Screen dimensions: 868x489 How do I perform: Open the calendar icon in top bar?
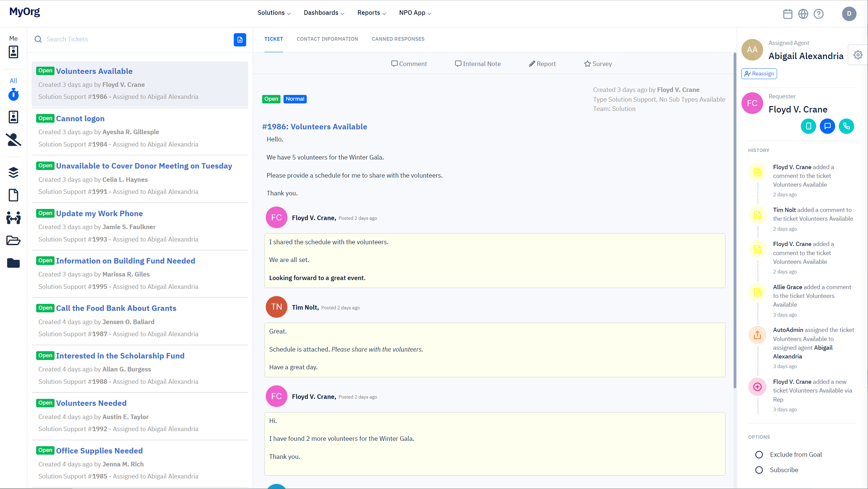[x=788, y=14]
